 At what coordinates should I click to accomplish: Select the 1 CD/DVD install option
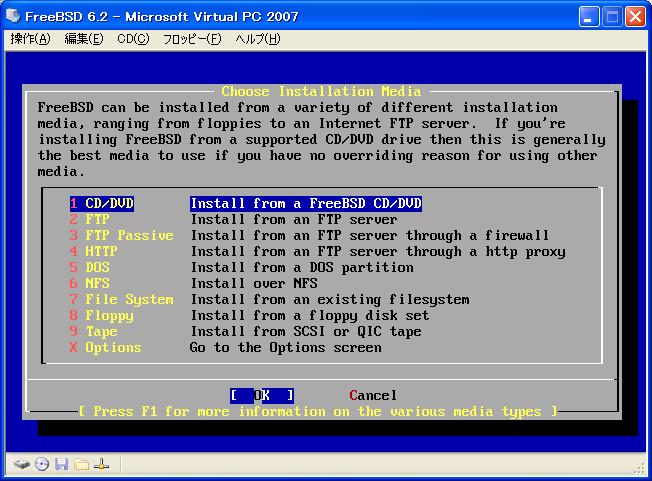click(102, 203)
